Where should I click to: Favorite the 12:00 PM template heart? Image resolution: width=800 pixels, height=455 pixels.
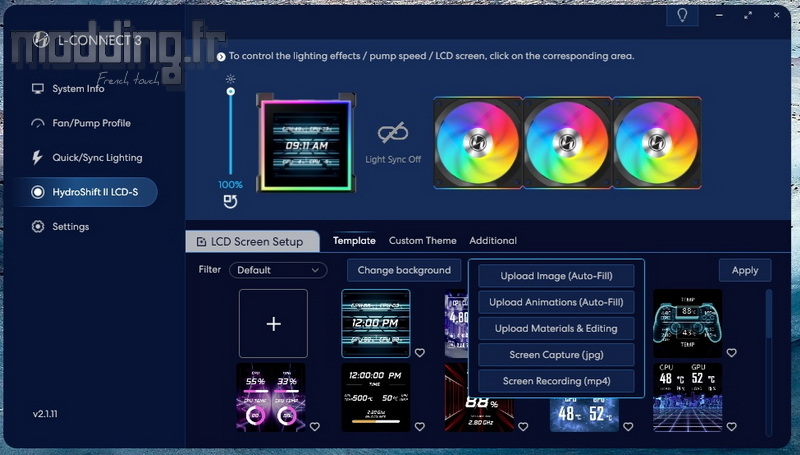pos(420,353)
